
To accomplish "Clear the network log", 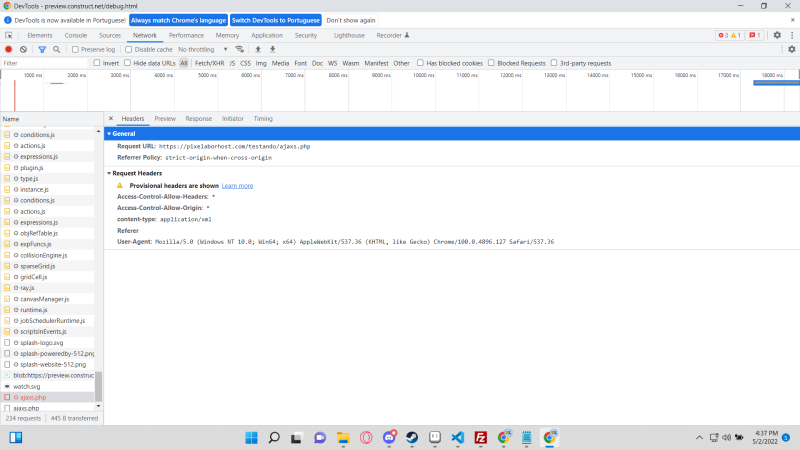I will point(23,49).
